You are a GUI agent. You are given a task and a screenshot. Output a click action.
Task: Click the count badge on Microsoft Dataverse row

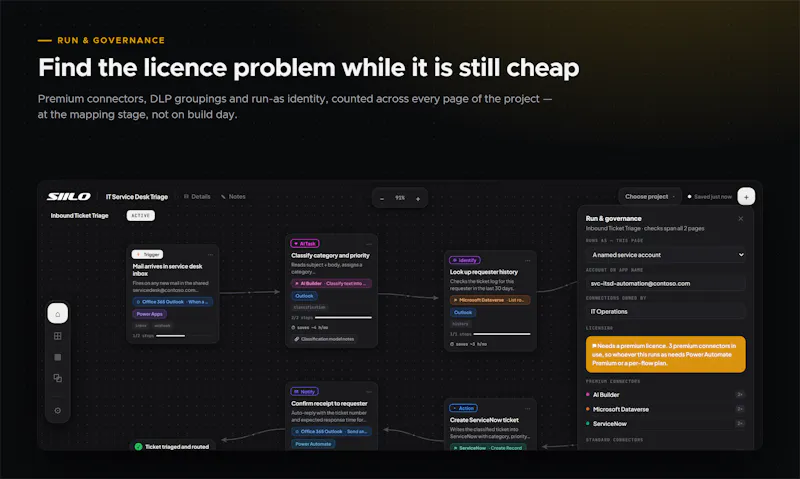click(x=740, y=409)
